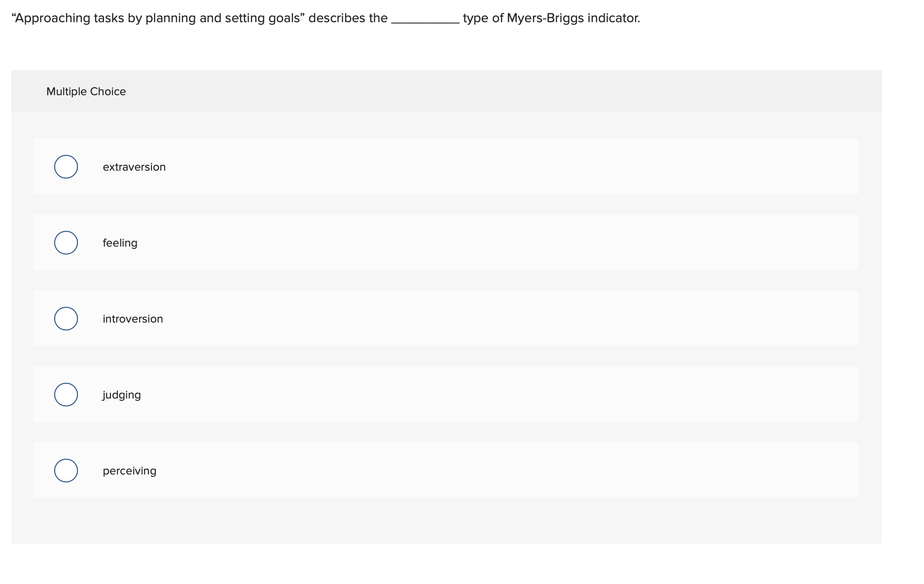Select the feeling radio button
The height and width of the screenshot is (584, 924).
pyautogui.click(x=66, y=243)
